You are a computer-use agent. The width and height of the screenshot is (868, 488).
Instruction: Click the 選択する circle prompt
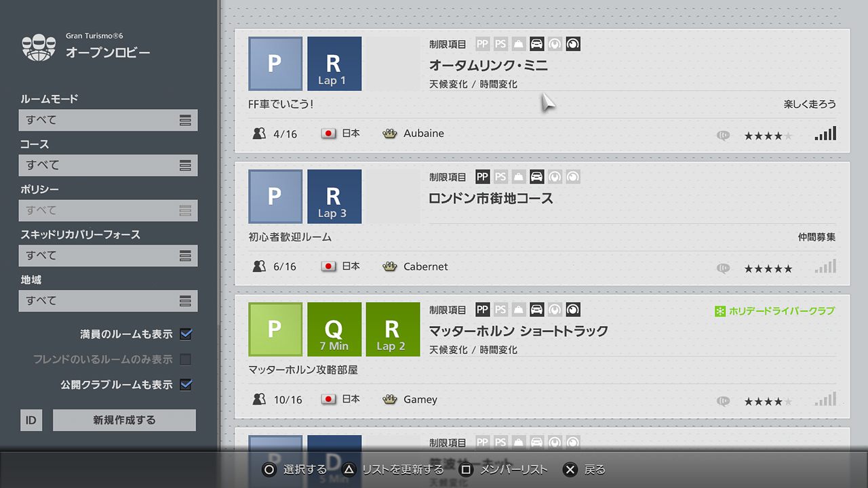294,470
